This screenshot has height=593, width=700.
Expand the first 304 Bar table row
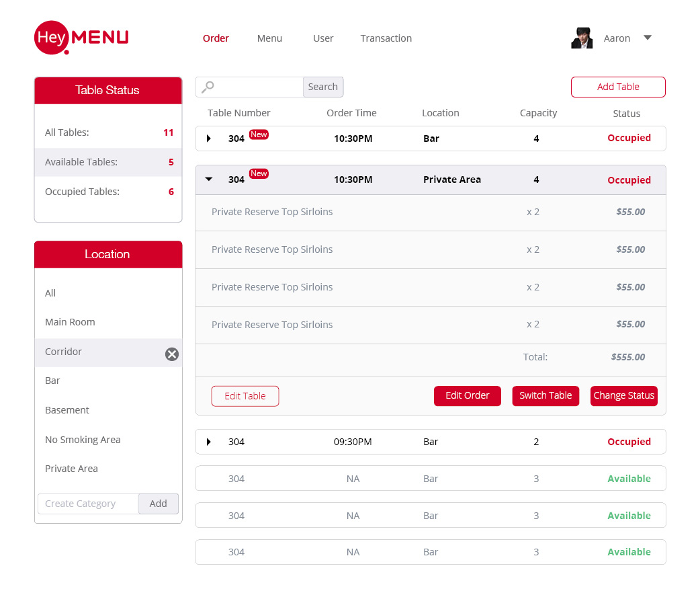click(209, 139)
